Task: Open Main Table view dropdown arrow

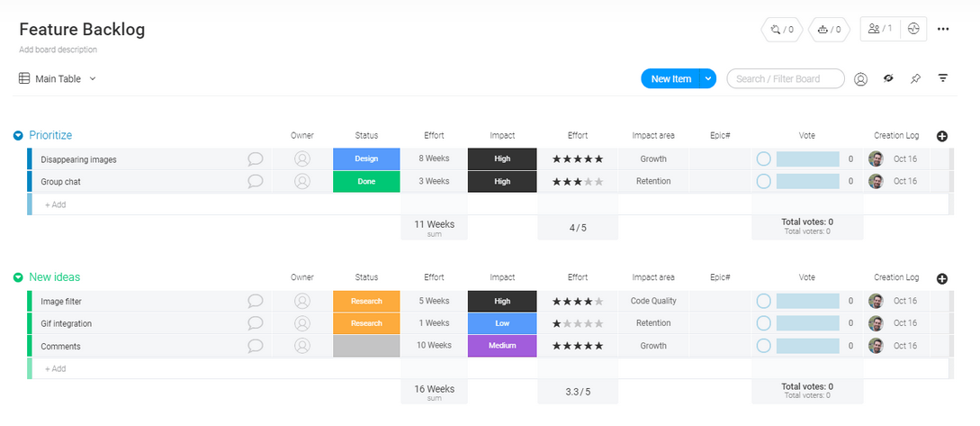Action: tap(93, 79)
